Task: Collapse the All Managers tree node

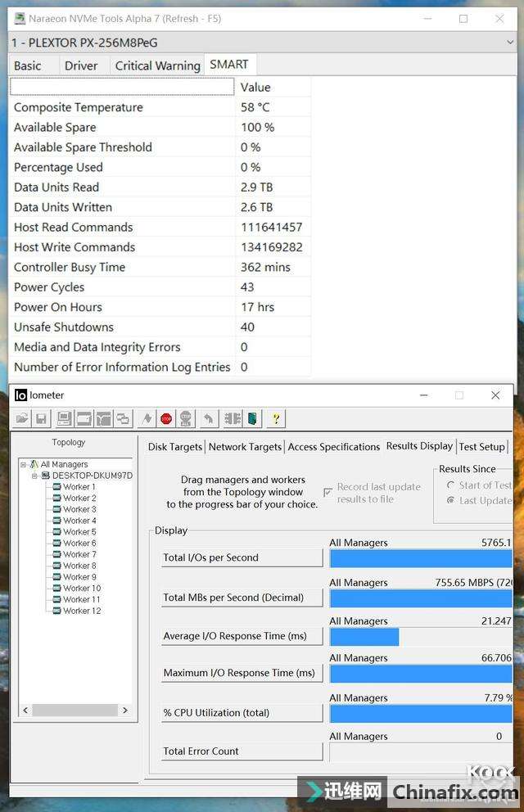Action: [x=23, y=464]
